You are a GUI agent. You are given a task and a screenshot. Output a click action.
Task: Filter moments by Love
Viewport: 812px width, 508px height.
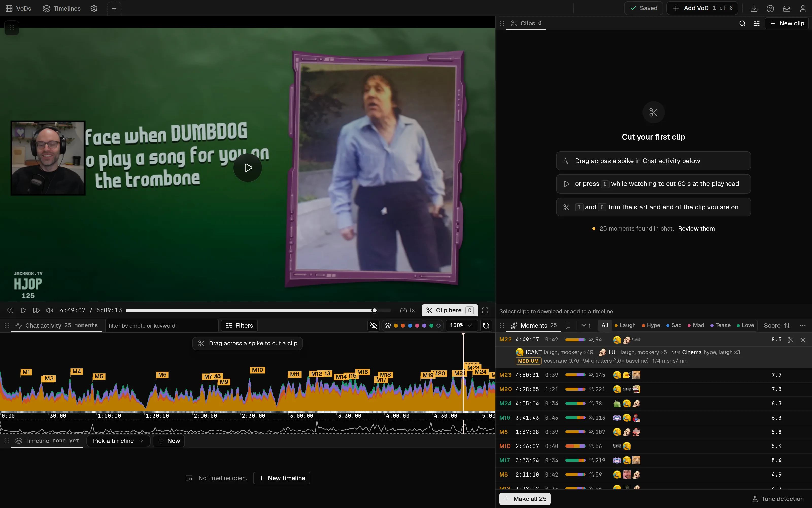click(745, 325)
